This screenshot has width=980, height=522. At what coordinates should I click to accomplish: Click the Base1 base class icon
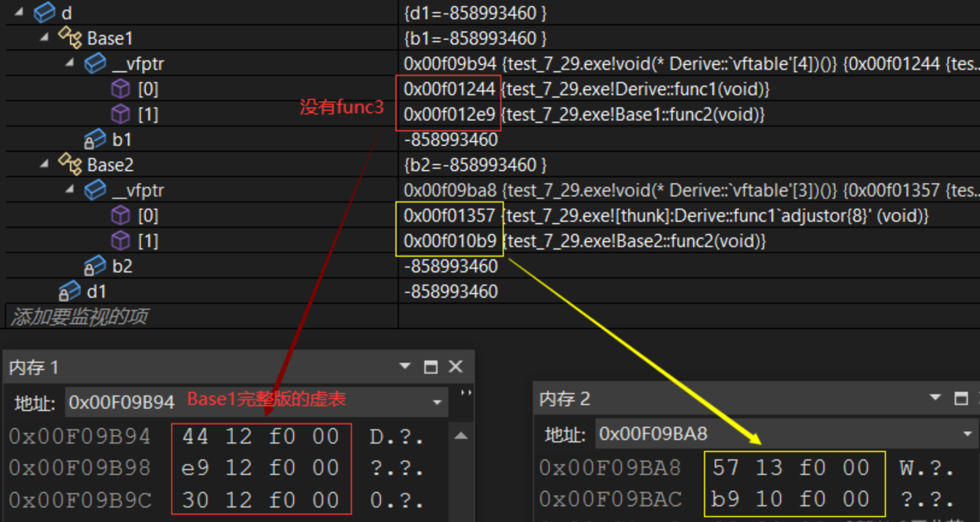70,37
